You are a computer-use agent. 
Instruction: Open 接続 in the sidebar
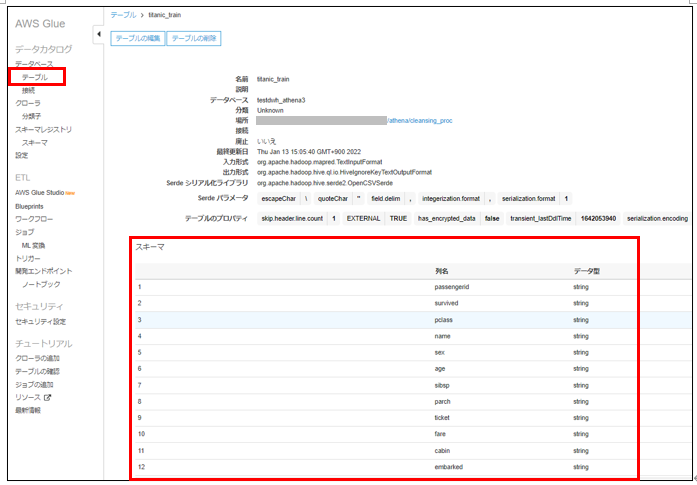click(x=28, y=90)
